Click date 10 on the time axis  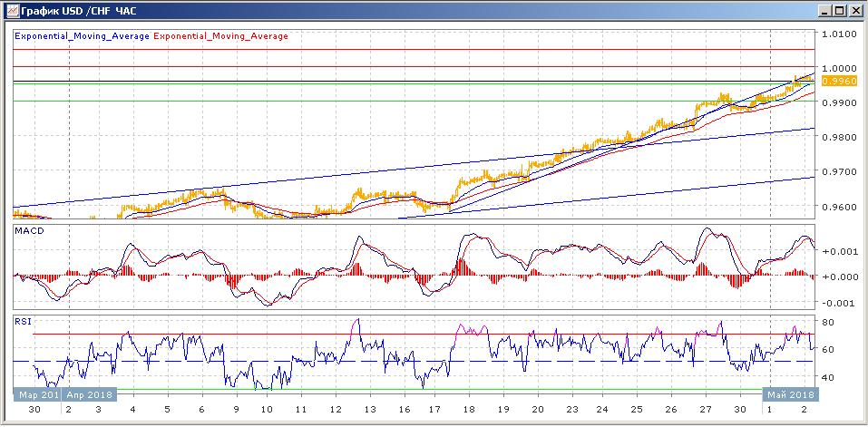coord(267,410)
